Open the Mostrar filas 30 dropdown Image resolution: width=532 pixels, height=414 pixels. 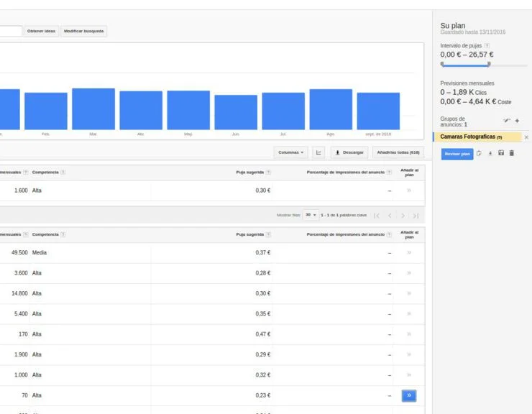pos(311,215)
